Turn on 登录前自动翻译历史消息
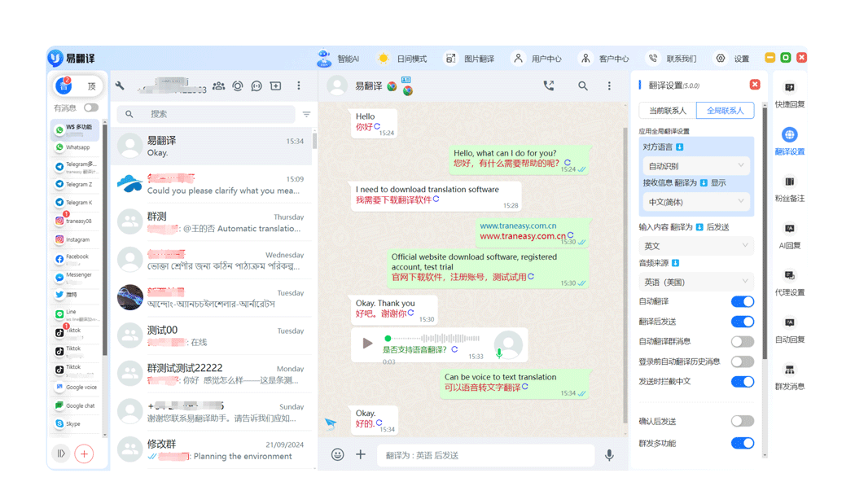Image resolution: width=855 pixels, height=504 pixels. 742,362
